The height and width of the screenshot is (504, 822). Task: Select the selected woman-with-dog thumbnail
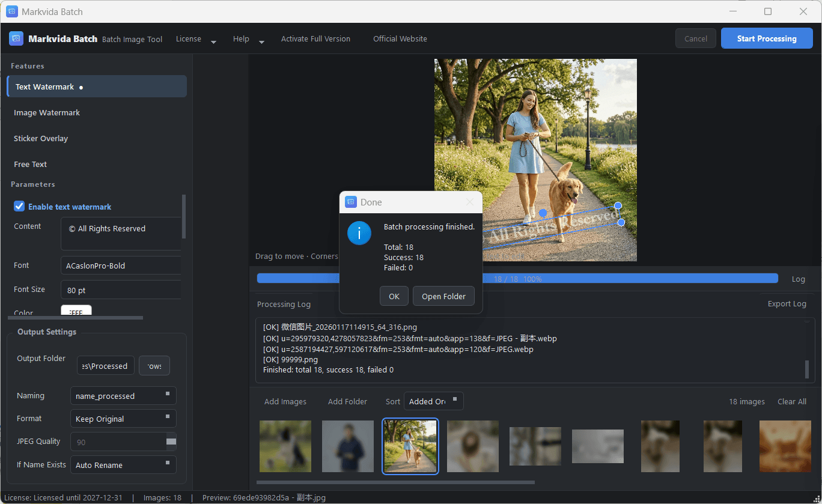tap(410, 446)
